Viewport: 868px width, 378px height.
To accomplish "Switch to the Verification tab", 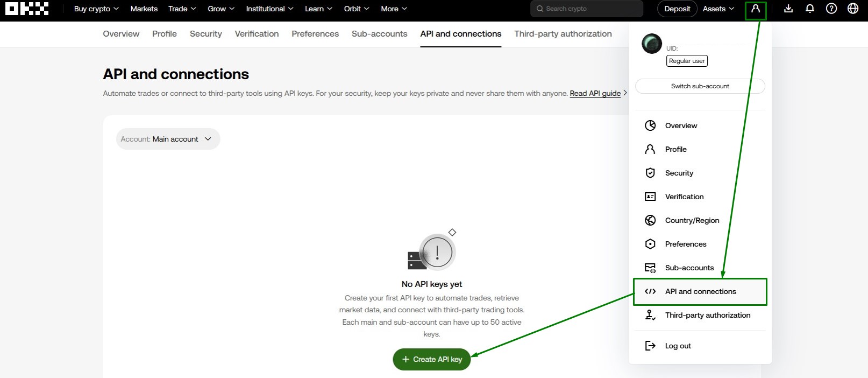I will click(257, 33).
